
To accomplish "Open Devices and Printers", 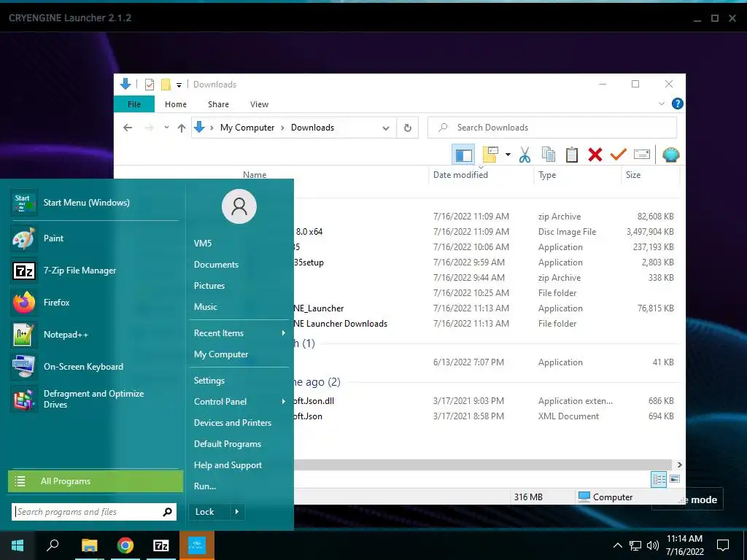I will 233,423.
